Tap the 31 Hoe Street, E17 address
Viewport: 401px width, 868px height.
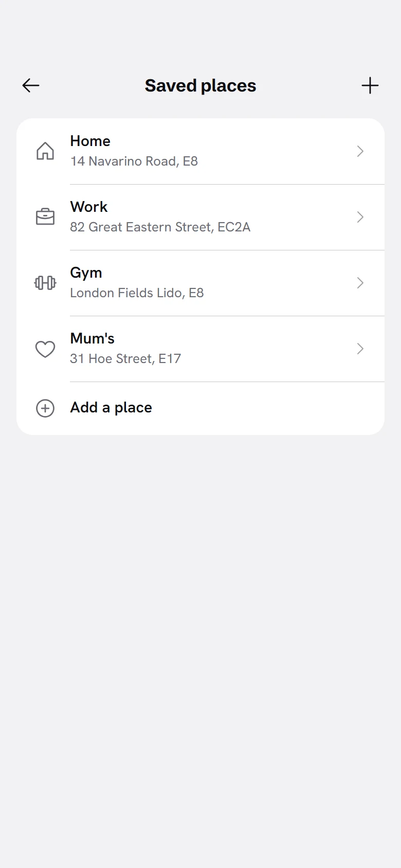point(125,359)
